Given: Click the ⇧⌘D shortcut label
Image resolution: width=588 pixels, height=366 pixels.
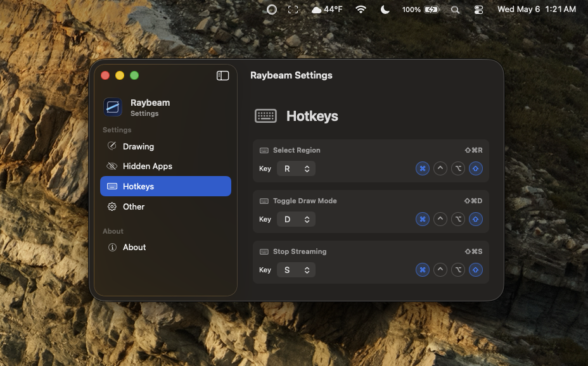Looking at the screenshot, I should click(473, 201).
